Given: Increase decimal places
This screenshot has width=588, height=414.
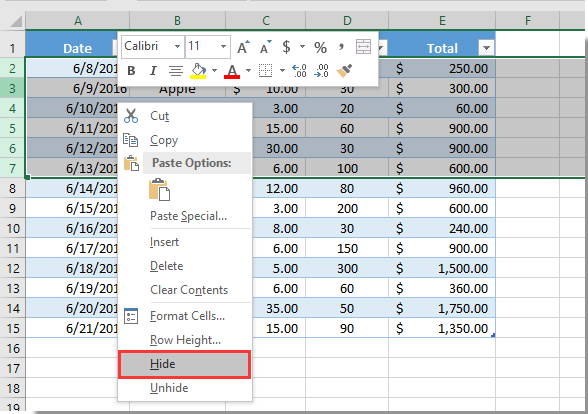Looking at the screenshot, I should pyautogui.click(x=299, y=70).
